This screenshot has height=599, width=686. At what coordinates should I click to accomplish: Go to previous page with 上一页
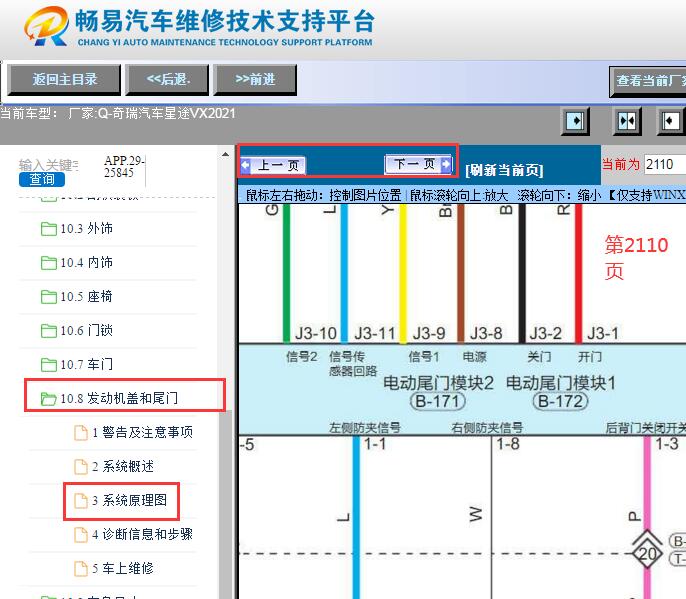273,165
